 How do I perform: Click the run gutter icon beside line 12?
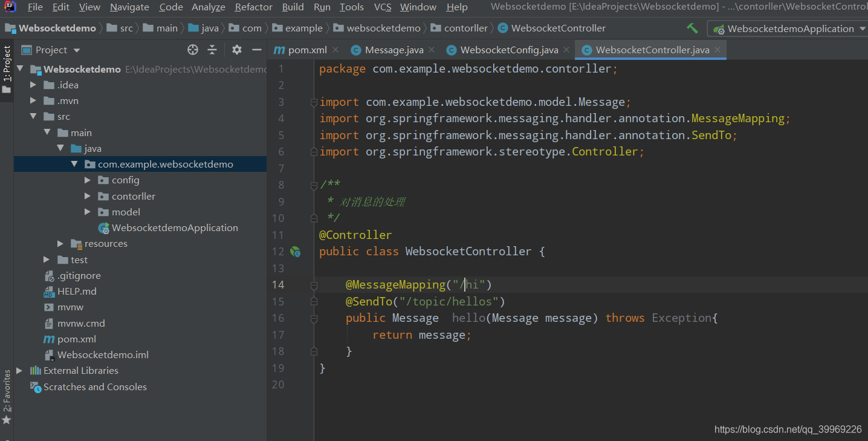[x=296, y=252]
